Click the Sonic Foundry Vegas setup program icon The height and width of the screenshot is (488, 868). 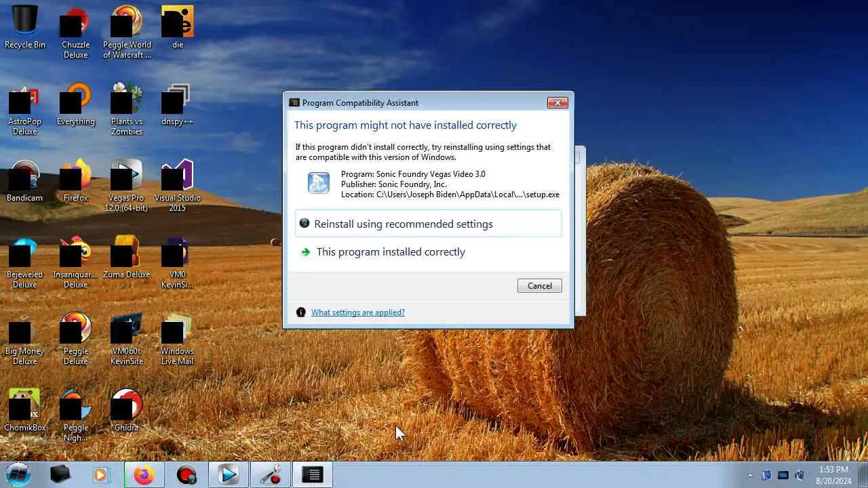pyautogui.click(x=318, y=183)
